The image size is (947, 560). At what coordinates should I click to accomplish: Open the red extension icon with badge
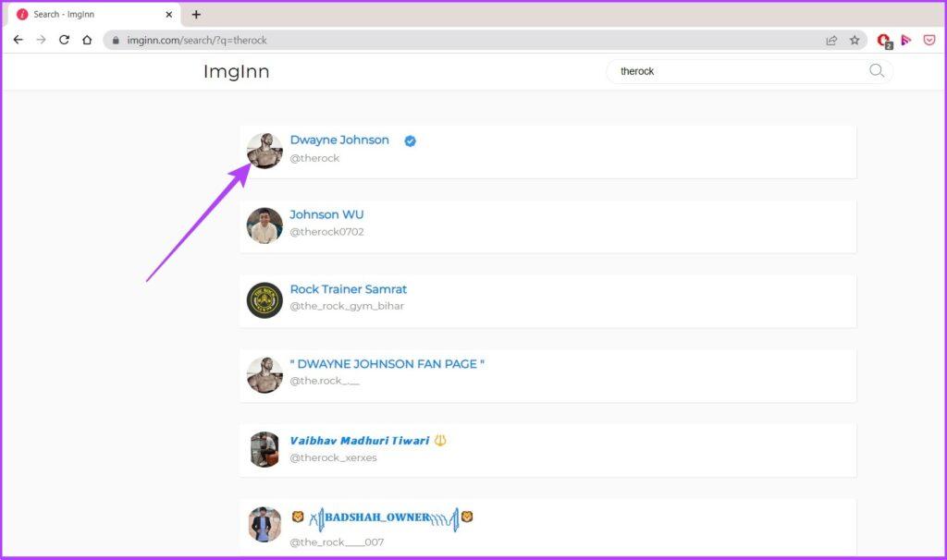click(884, 41)
